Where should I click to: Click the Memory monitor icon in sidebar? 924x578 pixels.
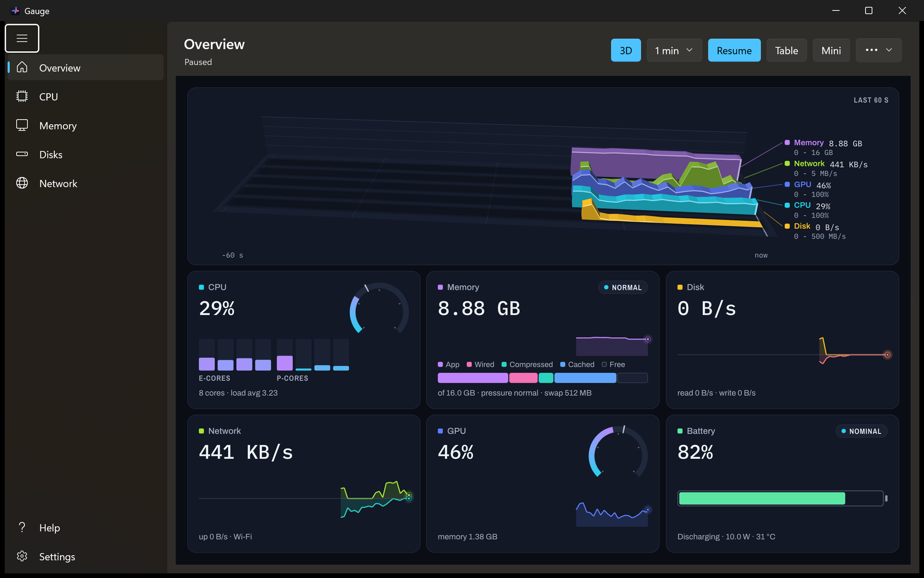click(x=22, y=125)
